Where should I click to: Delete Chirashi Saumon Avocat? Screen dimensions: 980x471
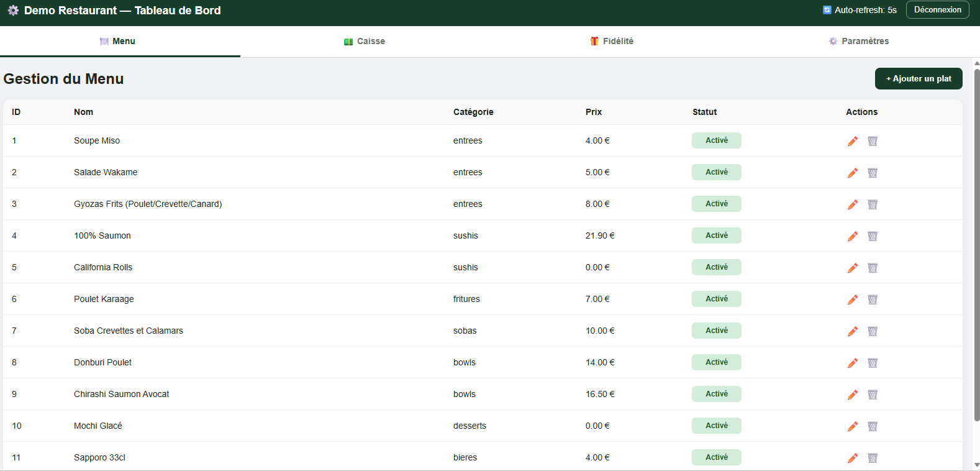(873, 395)
